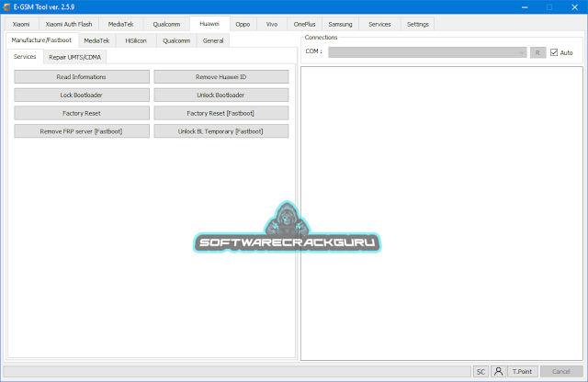
Task: Open the top-level Services tab
Action: [x=379, y=25]
